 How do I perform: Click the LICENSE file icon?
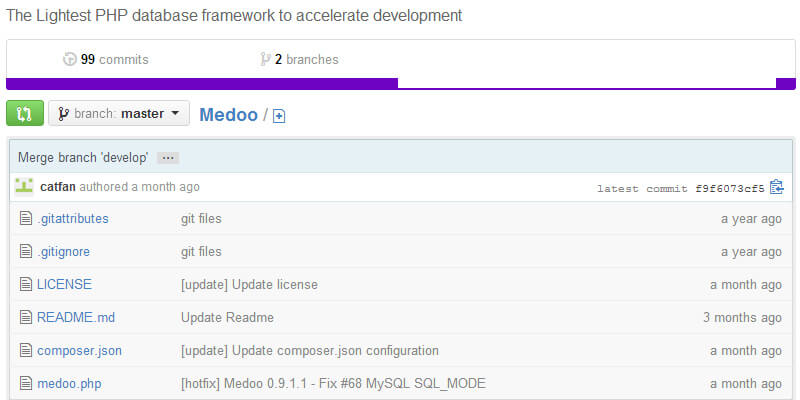tap(26, 284)
